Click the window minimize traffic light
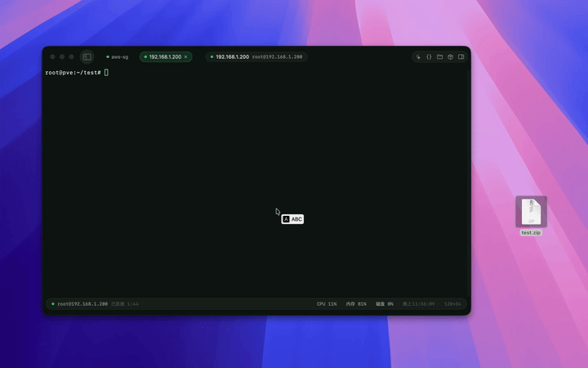588x368 pixels. click(x=62, y=57)
